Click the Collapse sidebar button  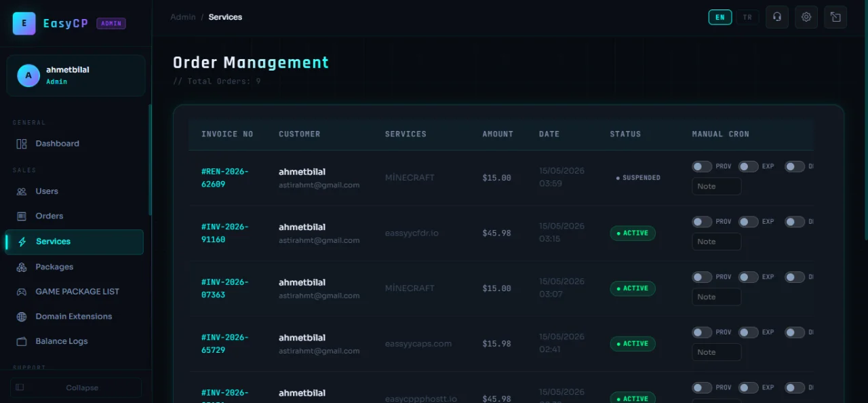(x=76, y=387)
